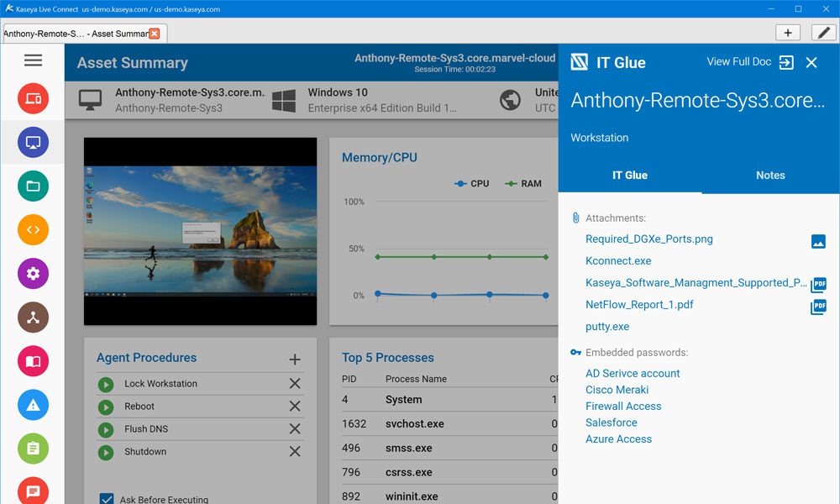The image size is (840, 504).
Task: Open the Azure Access password
Action: pos(618,439)
